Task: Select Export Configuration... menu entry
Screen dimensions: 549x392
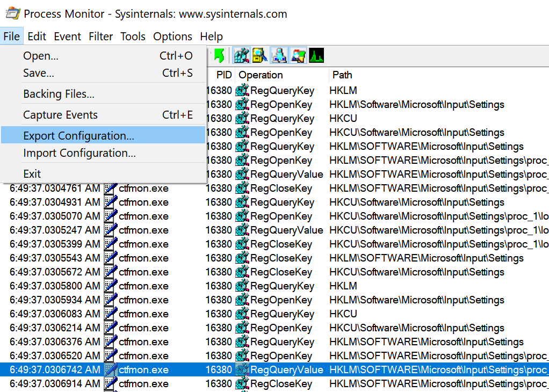Action: click(103, 135)
